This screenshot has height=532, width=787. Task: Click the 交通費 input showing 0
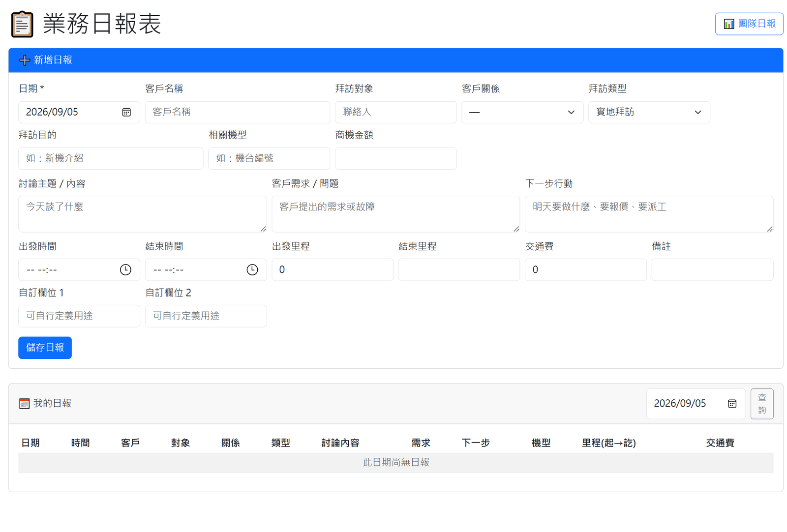coord(586,270)
